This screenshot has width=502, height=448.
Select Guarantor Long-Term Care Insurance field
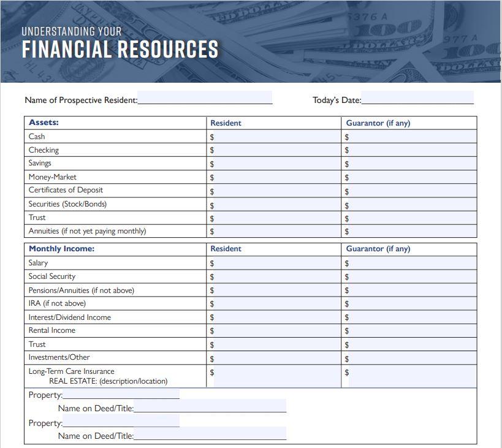click(413, 376)
